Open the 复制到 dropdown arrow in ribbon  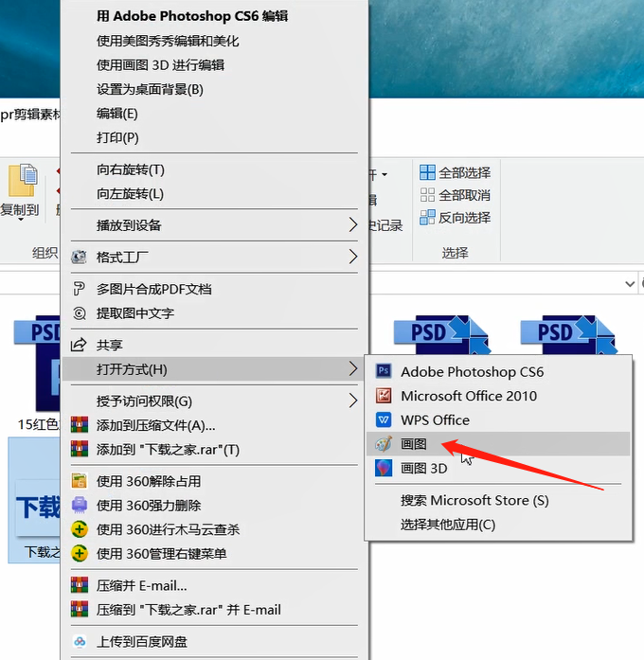(20, 220)
